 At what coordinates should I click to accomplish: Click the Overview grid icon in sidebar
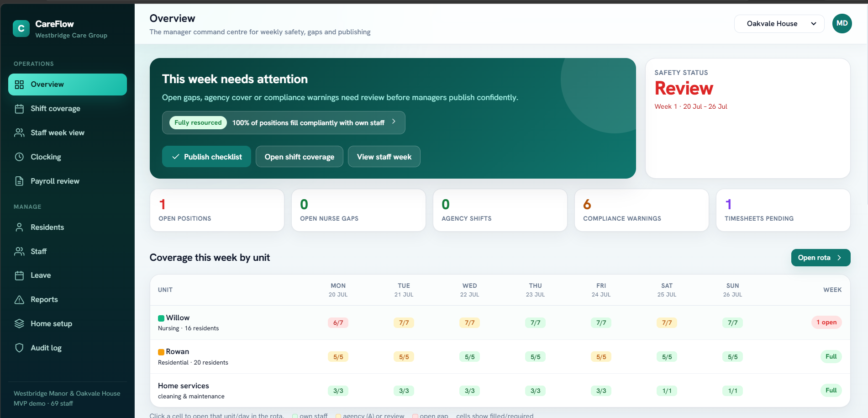[x=19, y=85]
